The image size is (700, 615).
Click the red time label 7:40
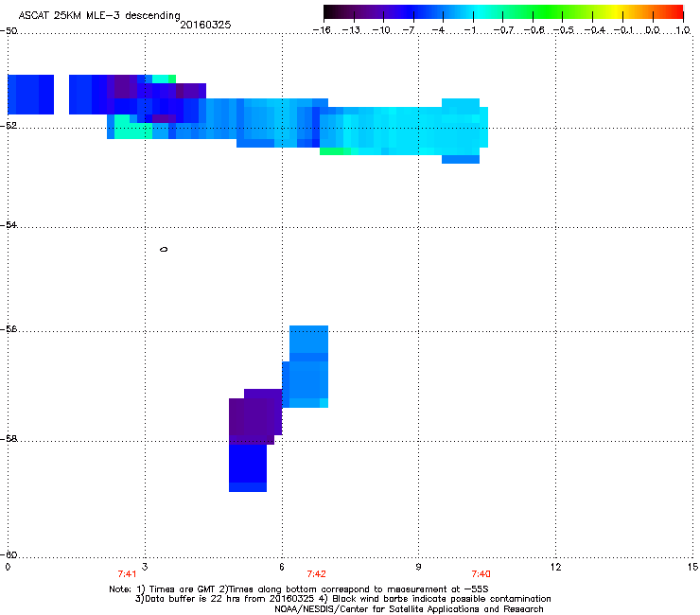click(481, 574)
